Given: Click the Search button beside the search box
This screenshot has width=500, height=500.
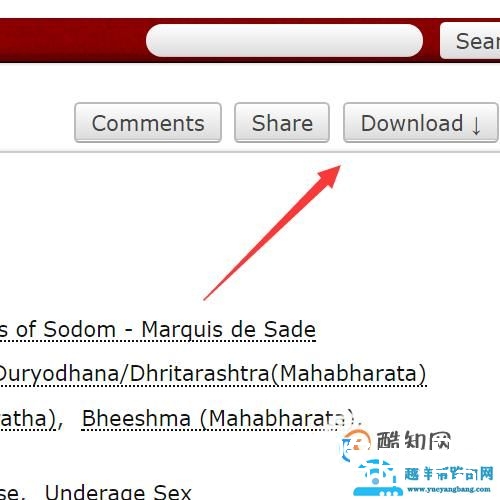Looking at the screenshot, I should 470,41.
